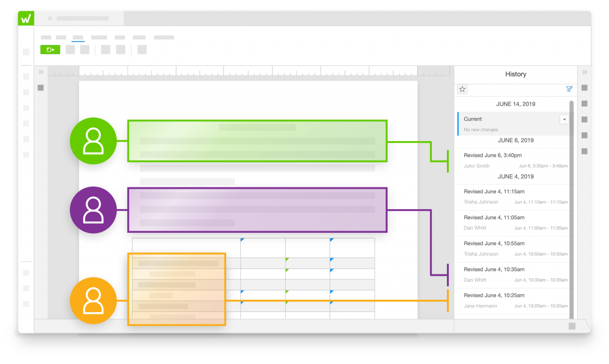This screenshot has width=609, height=364.
Task: Click the JUNE 6, 2019 date header
Action: (x=515, y=140)
